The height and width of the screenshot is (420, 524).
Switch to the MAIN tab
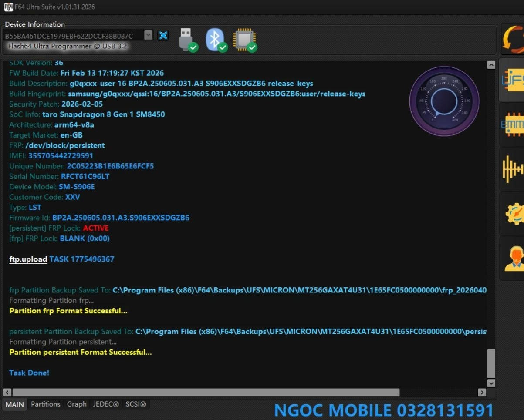pos(15,404)
